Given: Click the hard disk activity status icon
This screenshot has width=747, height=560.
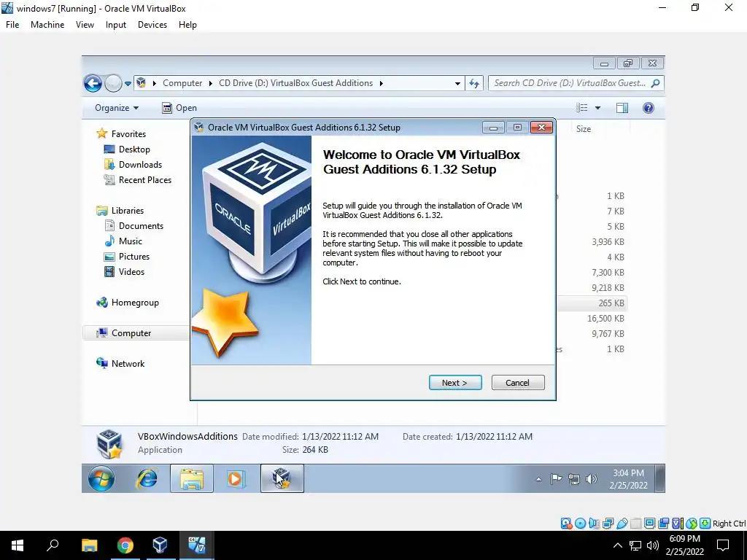Looking at the screenshot, I should click(566, 524).
